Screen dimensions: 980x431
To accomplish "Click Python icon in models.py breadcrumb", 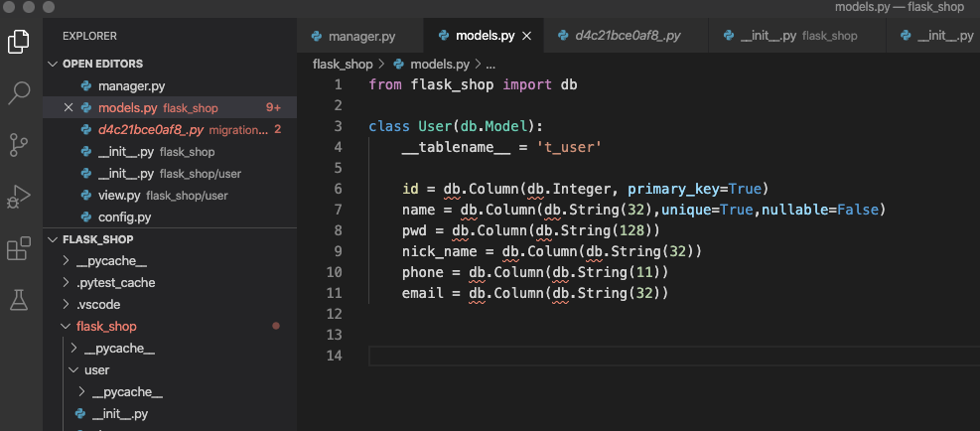I will (399, 64).
